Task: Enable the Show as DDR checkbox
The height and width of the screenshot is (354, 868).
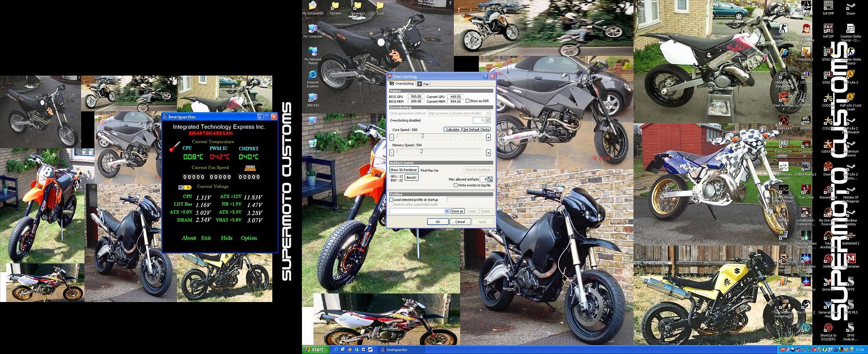Action: click(467, 101)
